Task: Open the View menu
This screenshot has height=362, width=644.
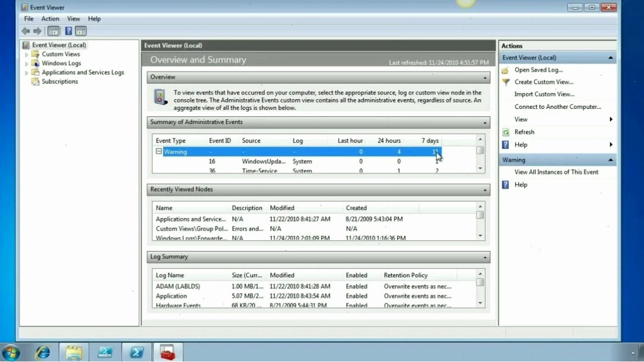Action: (x=74, y=19)
